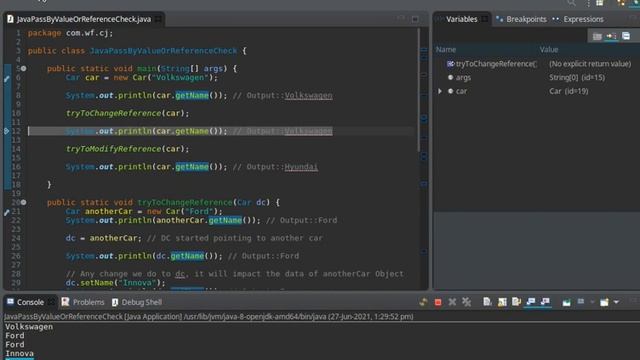Minimize the editor pane icon
This screenshot has width=640, height=360.
click(x=401, y=19)
